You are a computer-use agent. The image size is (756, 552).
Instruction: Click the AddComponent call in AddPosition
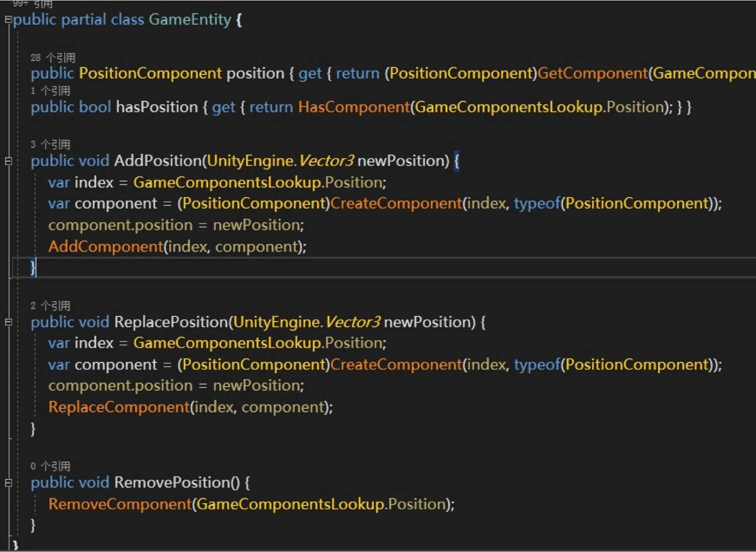[x=106, y=247]
